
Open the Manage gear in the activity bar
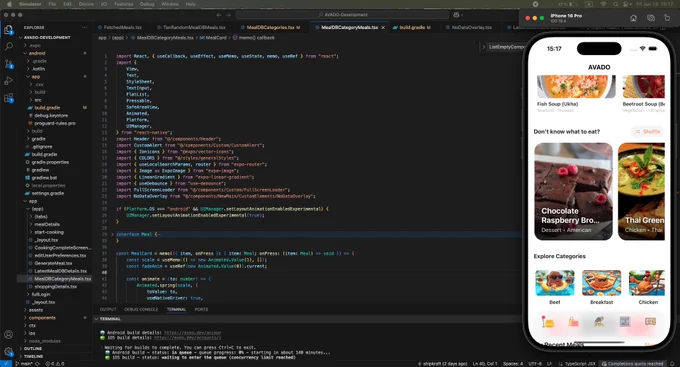pos(8,351)
